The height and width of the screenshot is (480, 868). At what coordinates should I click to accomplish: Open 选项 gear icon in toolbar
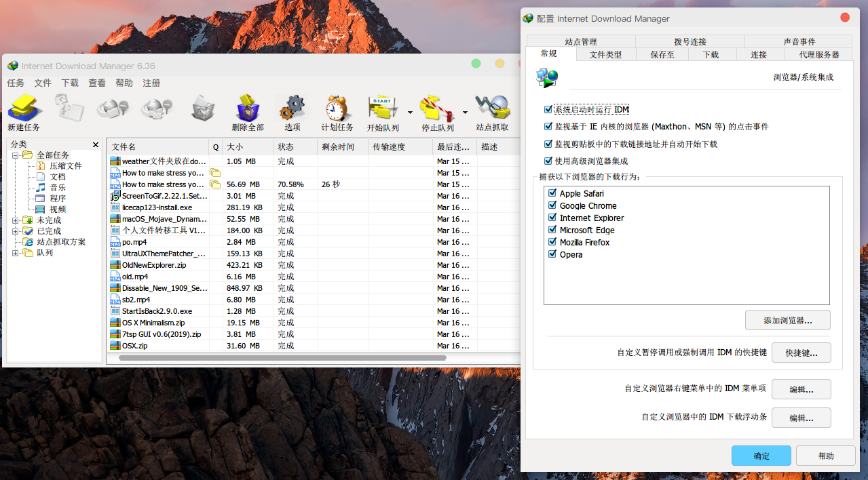293,109
